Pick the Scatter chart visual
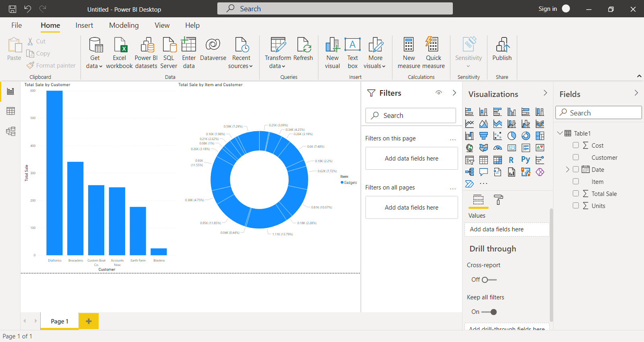Image resolution: width=644 pixels, height=342 pixels. (497, 136)
